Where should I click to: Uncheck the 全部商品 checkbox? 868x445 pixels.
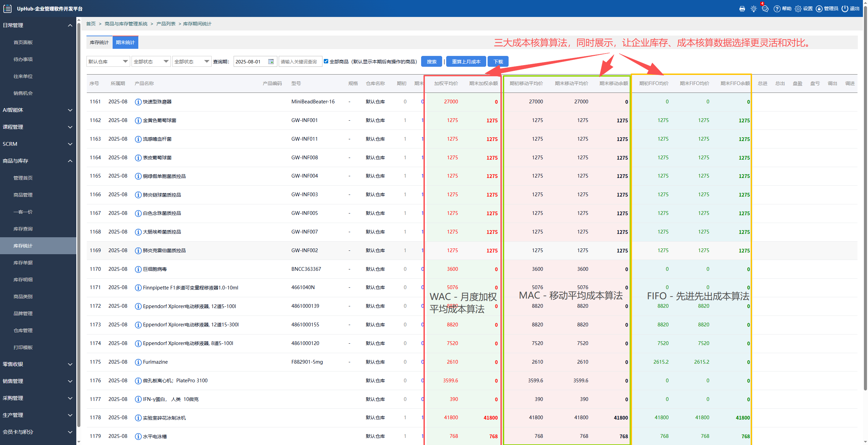(326, 61)
